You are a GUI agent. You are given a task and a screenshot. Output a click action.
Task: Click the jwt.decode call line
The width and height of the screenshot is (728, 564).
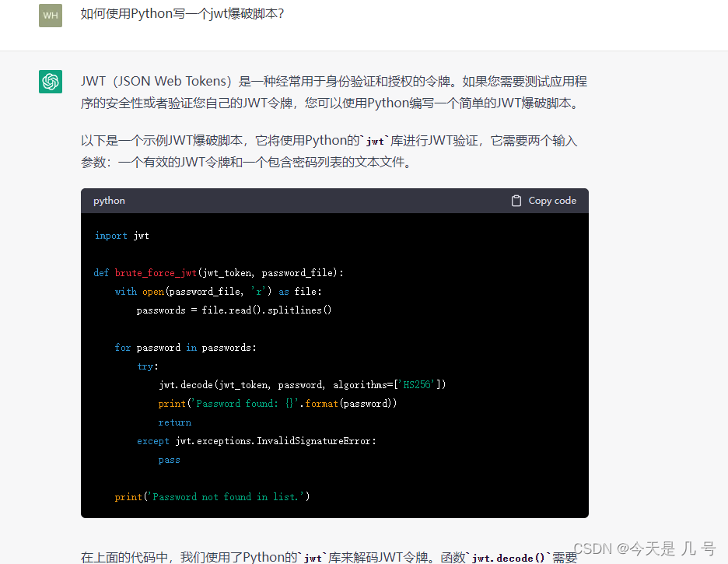tap(303, 385)
